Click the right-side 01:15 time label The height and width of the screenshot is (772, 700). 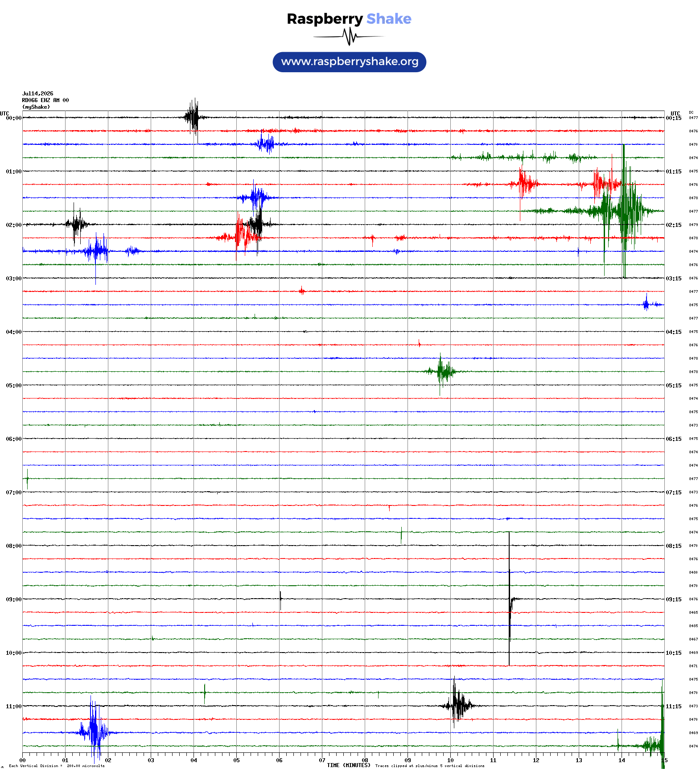tap(674, 172)
